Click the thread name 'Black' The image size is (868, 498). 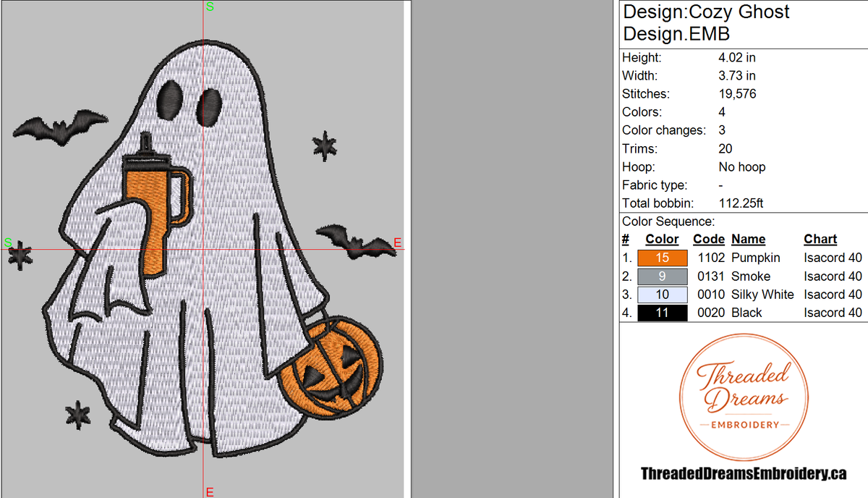(746, 313)
